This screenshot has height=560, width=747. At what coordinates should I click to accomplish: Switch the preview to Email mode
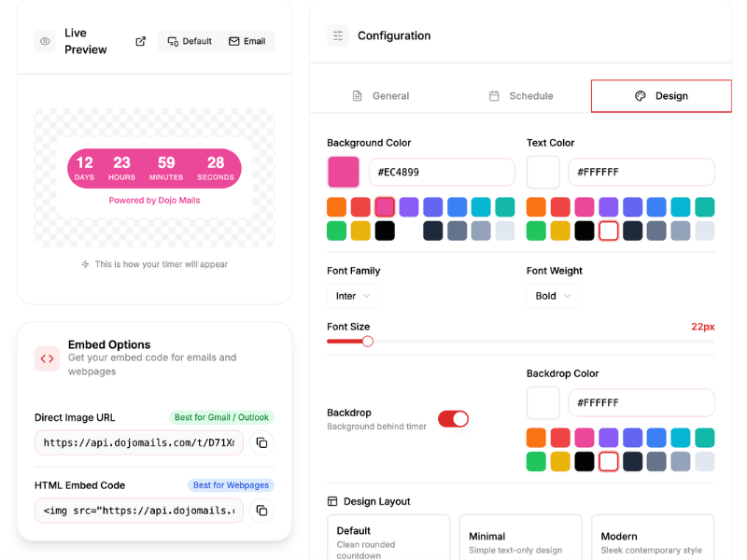click(247, 41)
